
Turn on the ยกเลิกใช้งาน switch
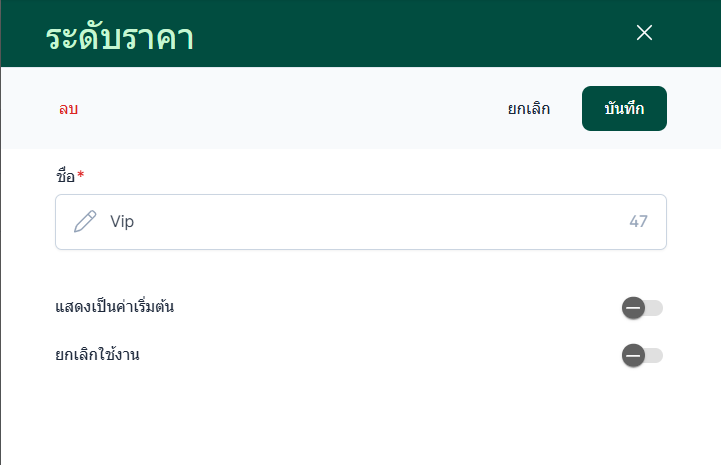pos(642,354)
